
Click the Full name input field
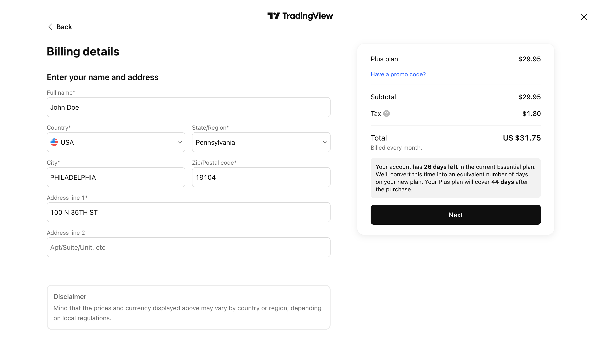click(x=189, y=107)
